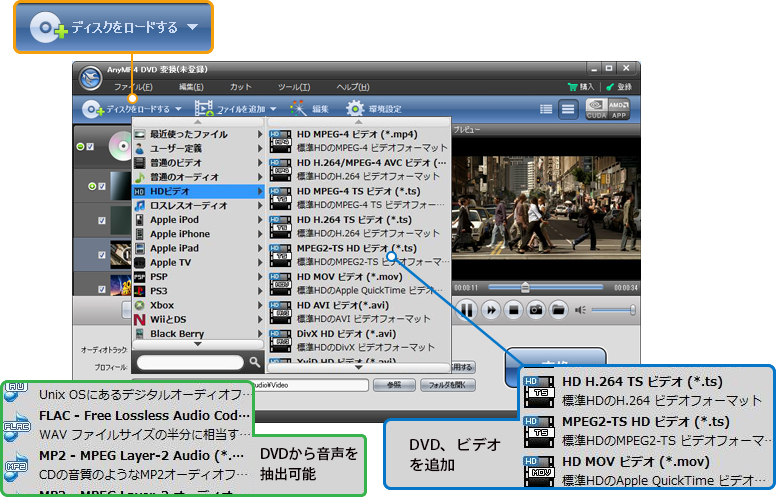Choose Apple TV device category
The image size is (776, 497).
tap(198, 262)
